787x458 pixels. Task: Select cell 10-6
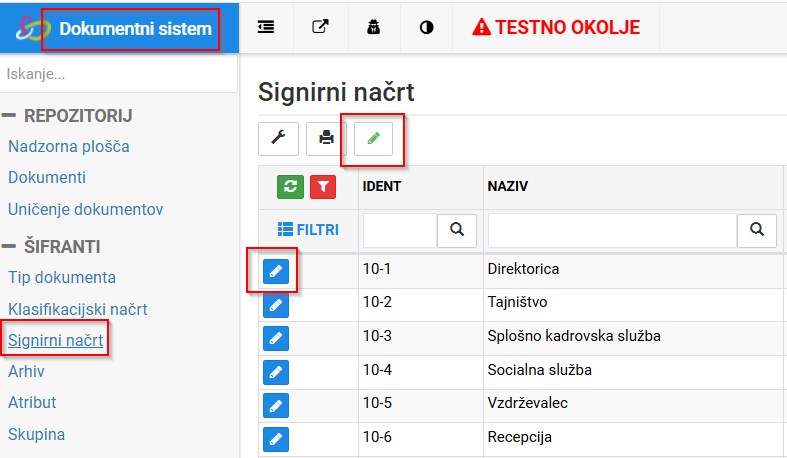point(421,439)
